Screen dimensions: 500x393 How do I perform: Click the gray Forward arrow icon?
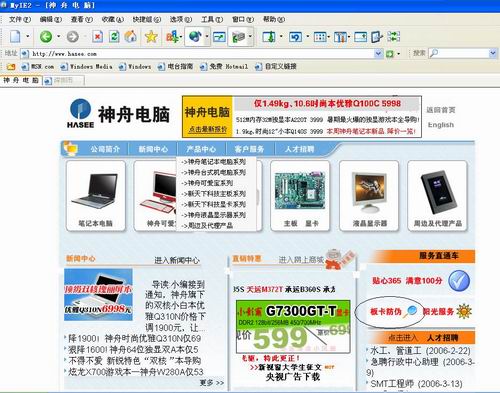tap(73, 36)
